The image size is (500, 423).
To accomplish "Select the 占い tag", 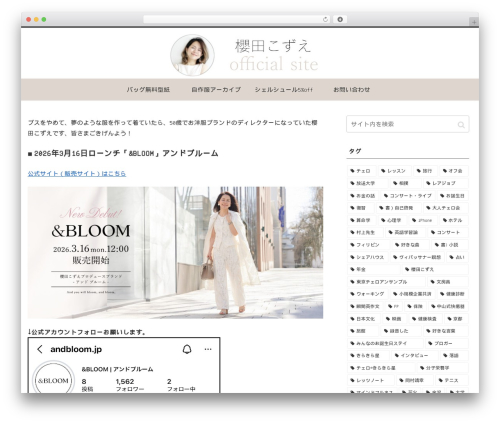I will click(x=457, y=257).
